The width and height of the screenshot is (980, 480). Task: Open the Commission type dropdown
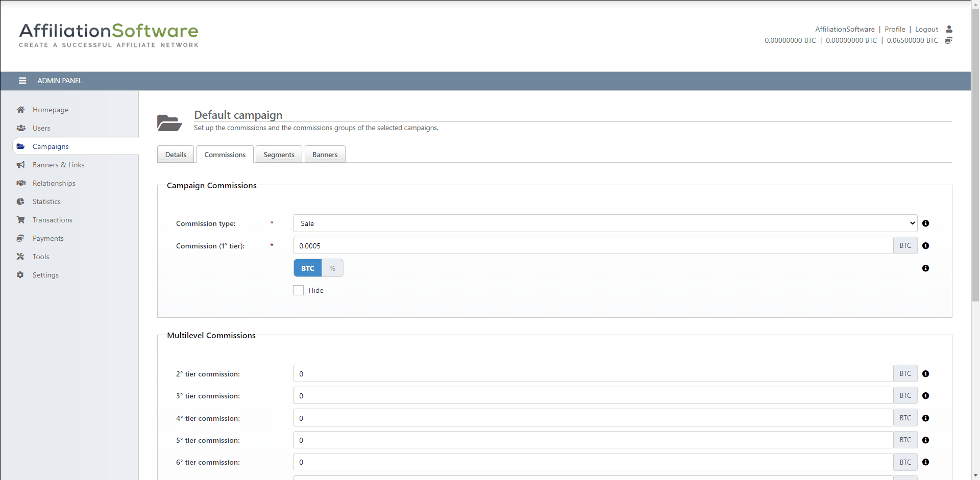coord(605,223)
